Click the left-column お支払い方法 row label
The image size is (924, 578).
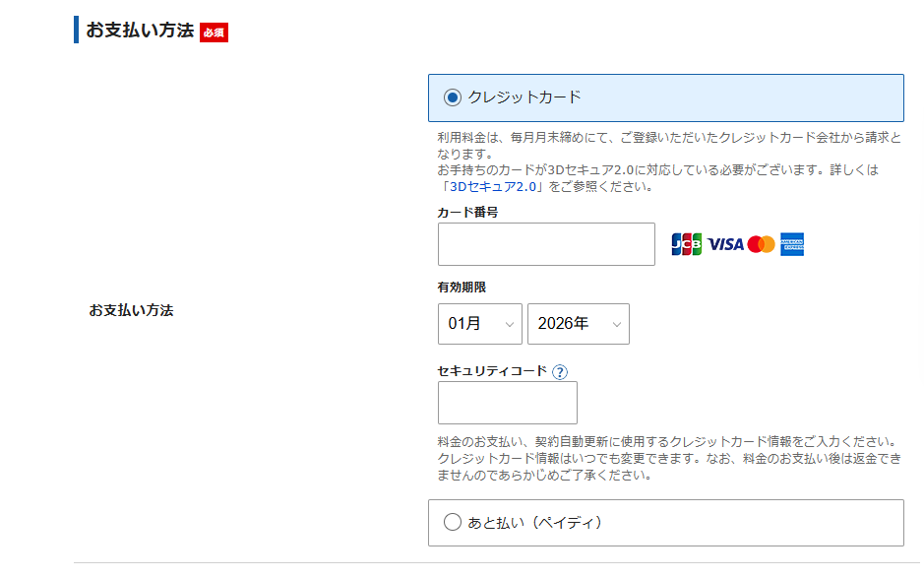131,310
